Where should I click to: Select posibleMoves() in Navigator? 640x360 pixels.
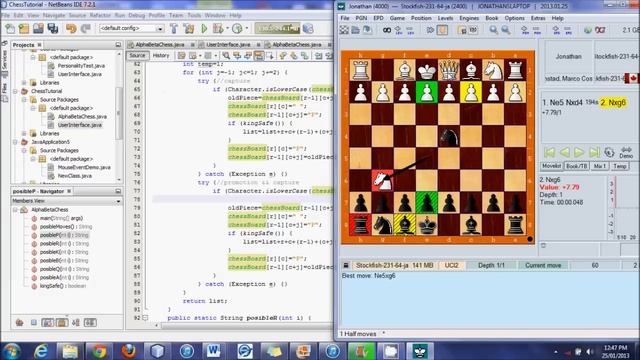pos(66,227)
